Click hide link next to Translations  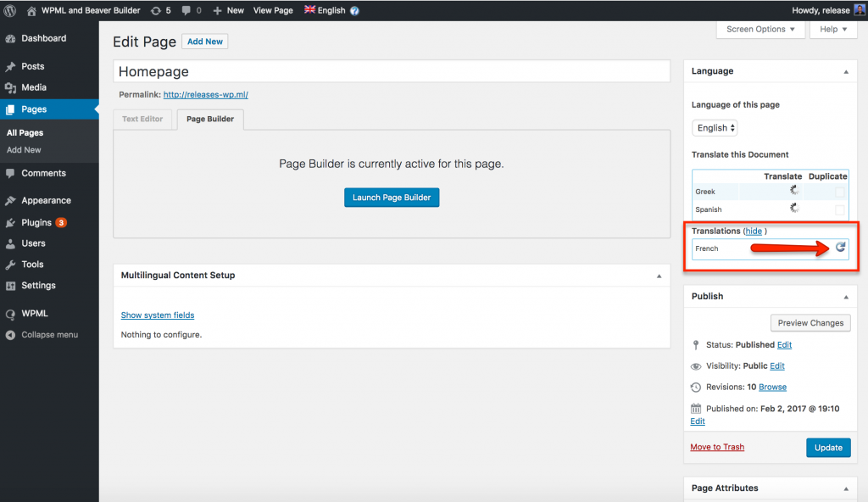click(x=754, y=231)
